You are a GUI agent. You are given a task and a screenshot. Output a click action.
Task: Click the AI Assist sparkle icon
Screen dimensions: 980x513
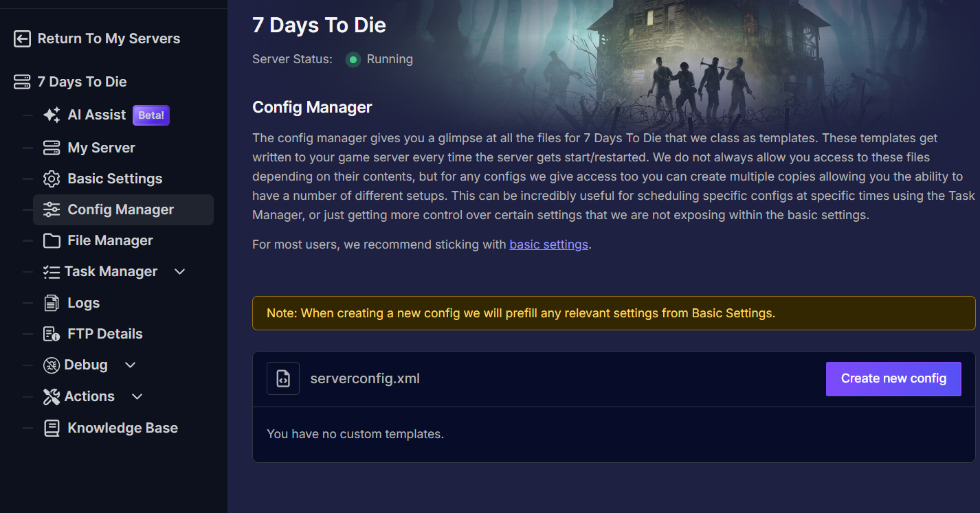tap(52, 115)
